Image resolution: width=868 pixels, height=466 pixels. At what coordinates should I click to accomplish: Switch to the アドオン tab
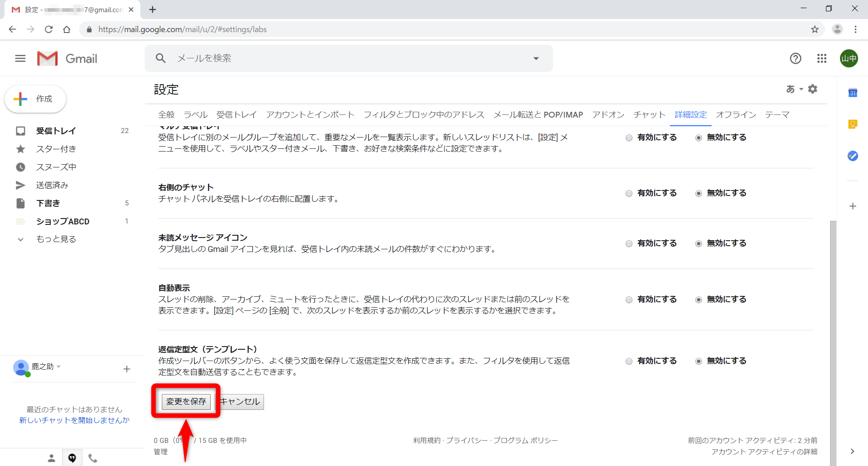point(608,115)
